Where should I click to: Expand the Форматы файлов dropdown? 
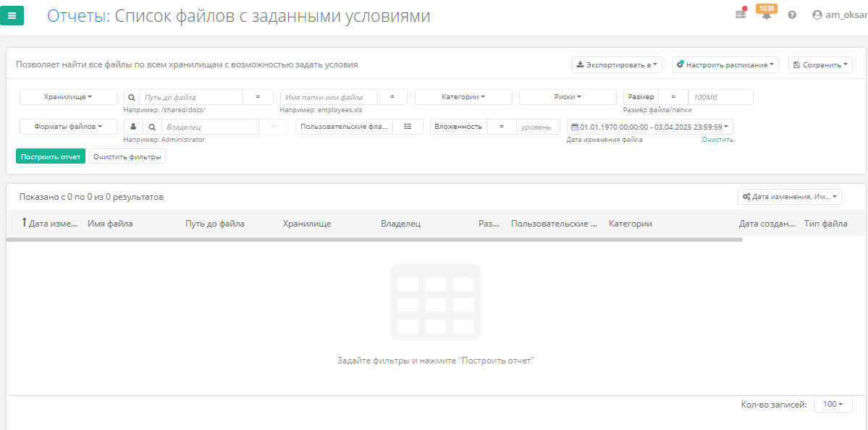point(68,127)
